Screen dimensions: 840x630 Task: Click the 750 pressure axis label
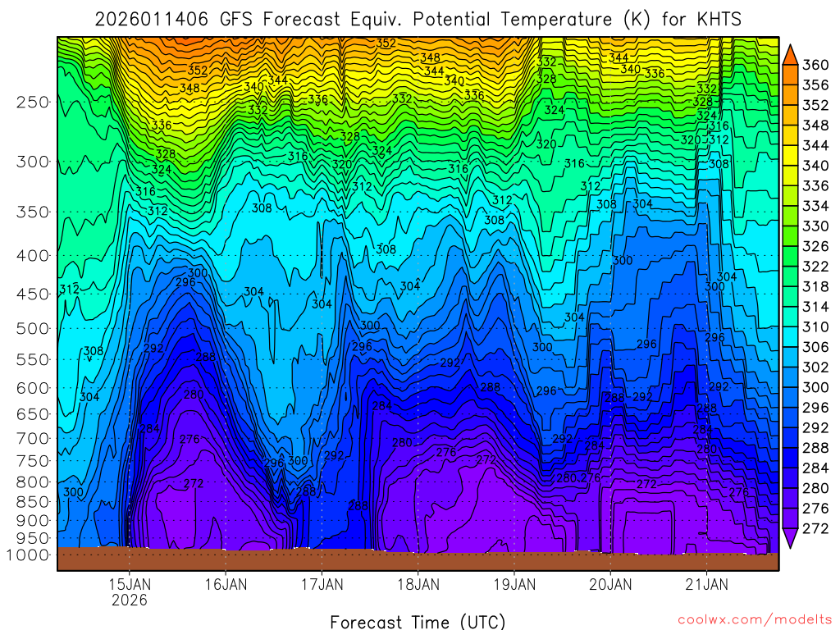[32, 461]
